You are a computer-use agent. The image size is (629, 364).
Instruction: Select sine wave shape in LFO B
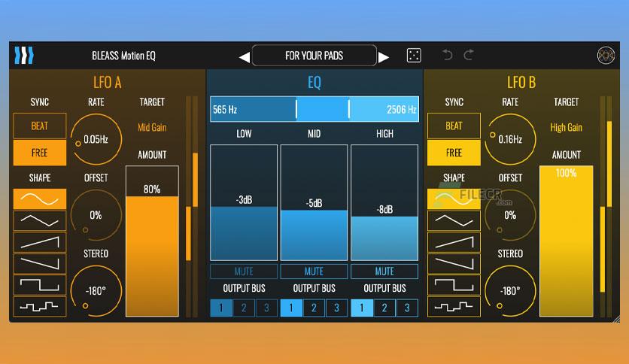454,199
